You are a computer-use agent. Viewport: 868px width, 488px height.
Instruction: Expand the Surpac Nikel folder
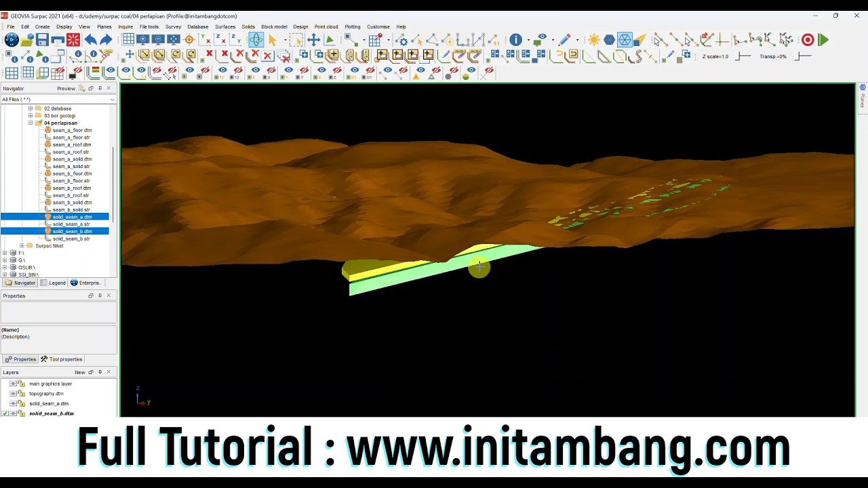click(22, 246)
